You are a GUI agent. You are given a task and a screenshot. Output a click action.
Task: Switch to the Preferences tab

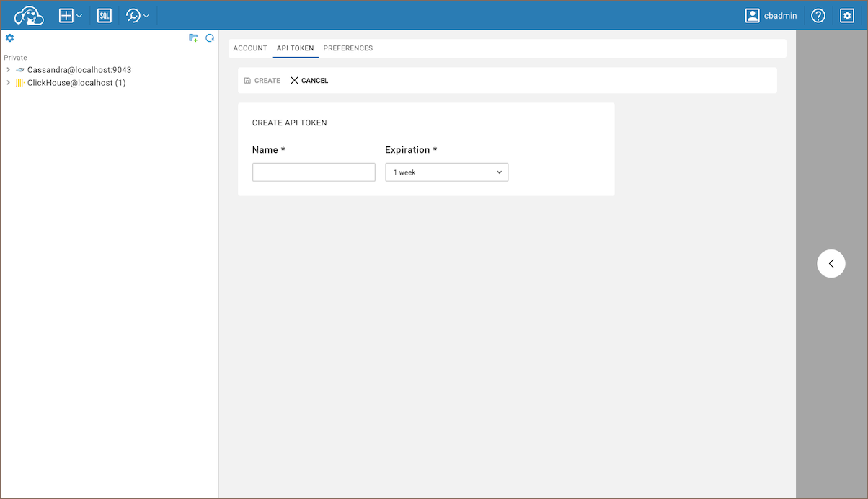pyautogui.click(x=347, y=48)
